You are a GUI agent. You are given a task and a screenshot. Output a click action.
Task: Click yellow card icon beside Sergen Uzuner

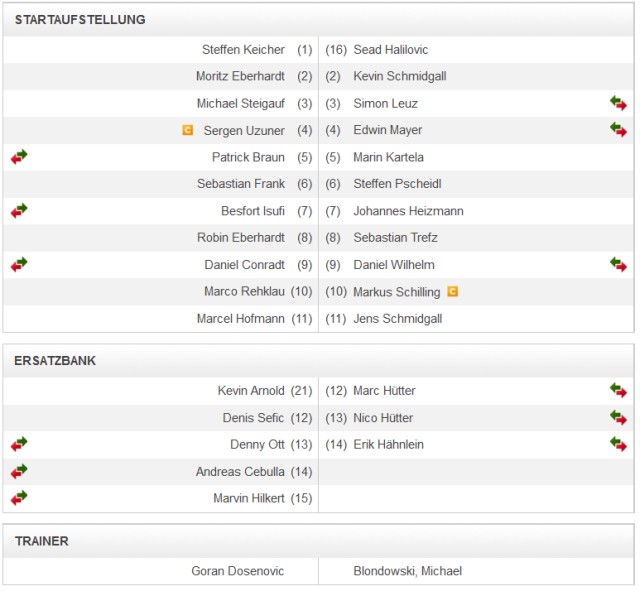[x=187, y=130]
